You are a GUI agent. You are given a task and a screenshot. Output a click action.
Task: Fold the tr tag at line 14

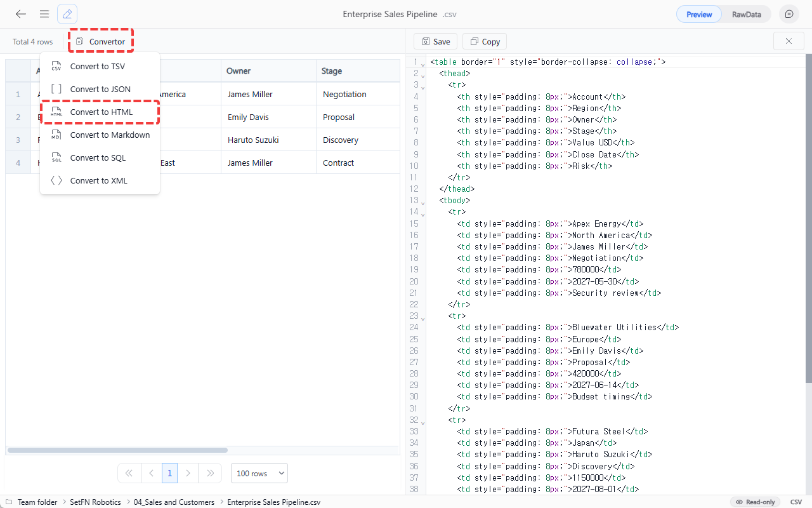click(423, 214)
